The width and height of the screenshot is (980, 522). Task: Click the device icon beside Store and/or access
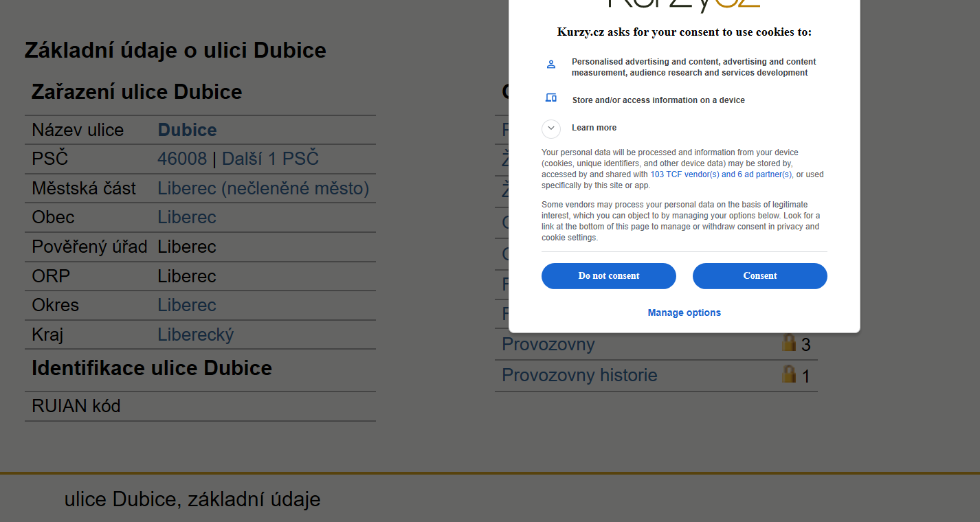pyautogui.click(x=550, y=98)
